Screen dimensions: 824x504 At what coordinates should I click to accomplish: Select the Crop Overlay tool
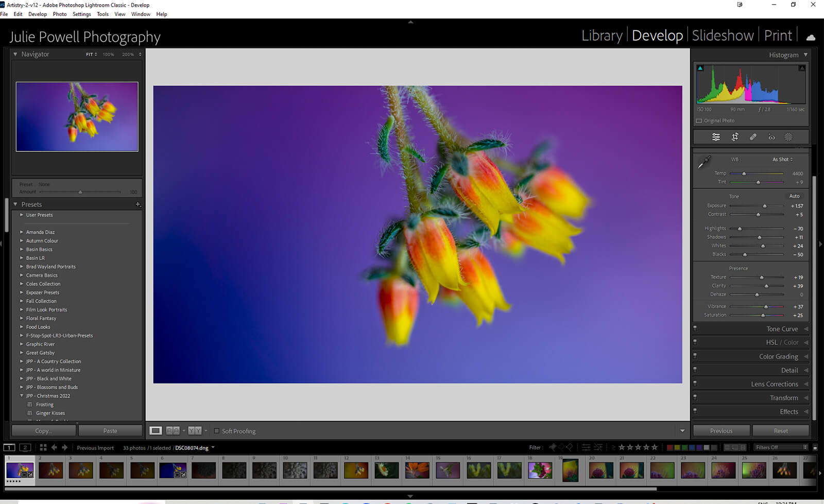click(x=735, y=137)
